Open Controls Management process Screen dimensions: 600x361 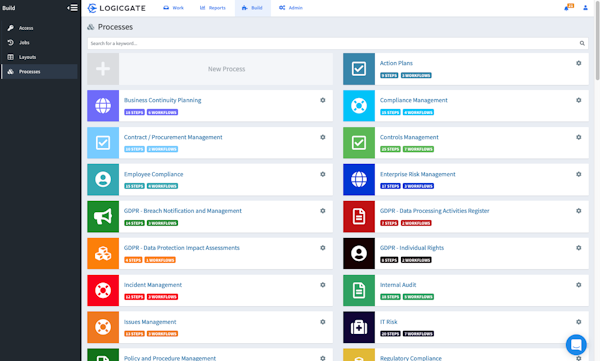(x=409, y=137)
